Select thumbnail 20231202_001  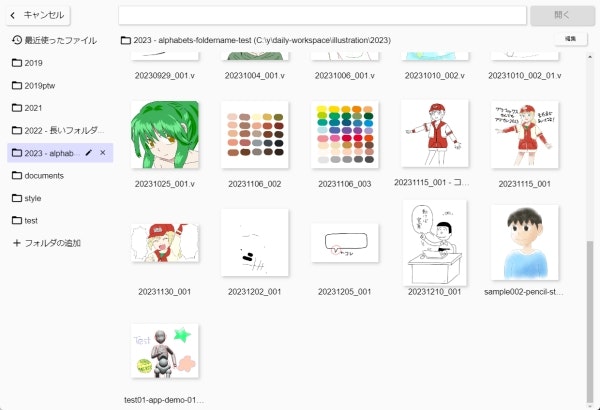[254, 242]
